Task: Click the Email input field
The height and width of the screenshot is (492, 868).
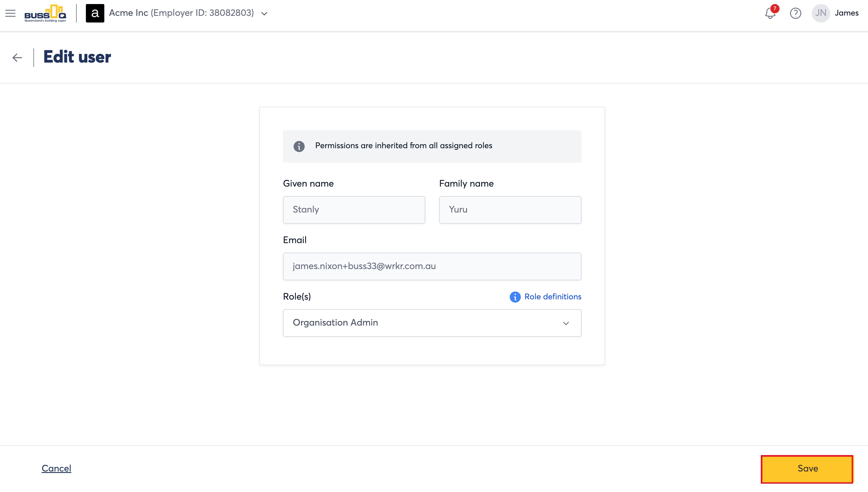Action: [x=432, y=266]
